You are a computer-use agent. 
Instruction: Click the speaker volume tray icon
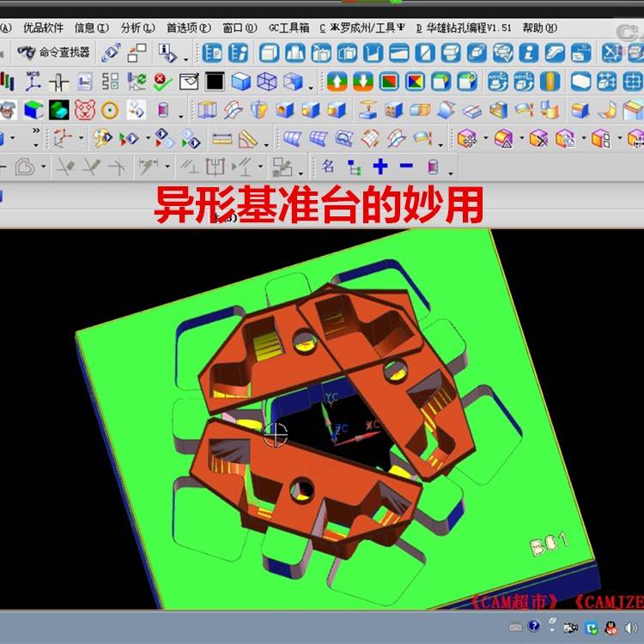coord(629,627)
